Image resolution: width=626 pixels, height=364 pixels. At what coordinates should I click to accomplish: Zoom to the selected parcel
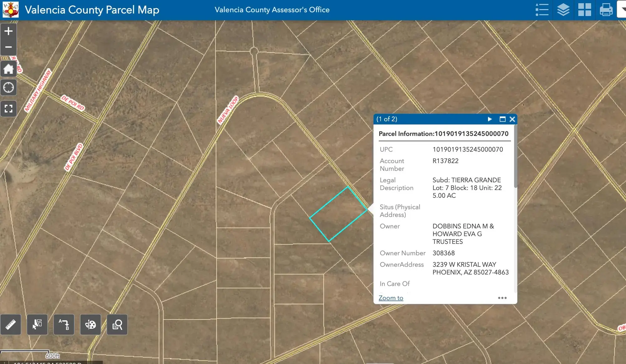click(x=391, y=298)
